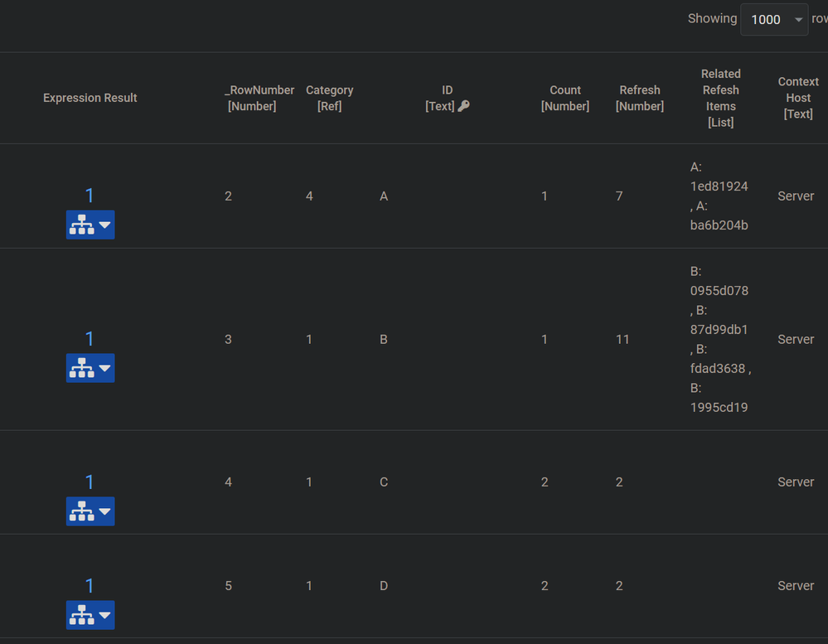The height and width of the screenshot is (644, 828).
Task: Click the ID [Text] column header
Action: tap(447, 98)
